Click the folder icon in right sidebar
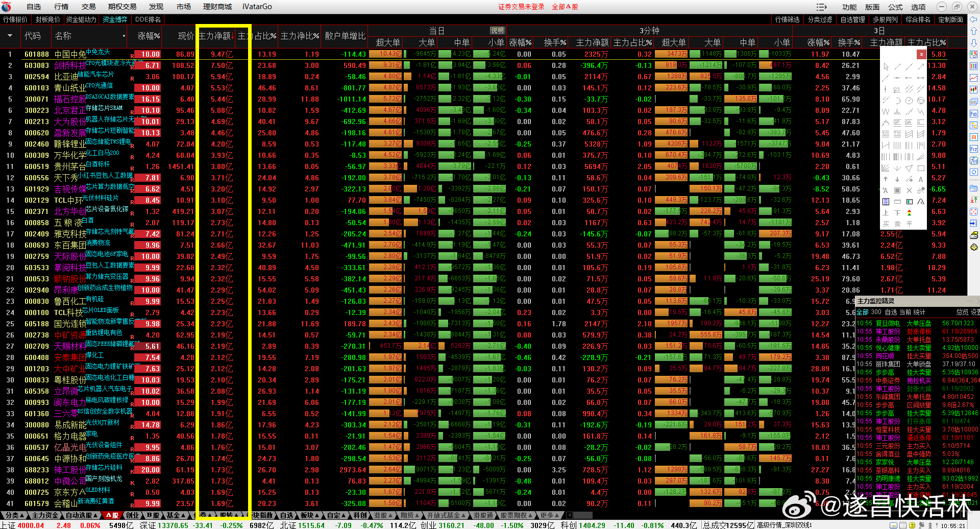980x529 pixels. 974,188
